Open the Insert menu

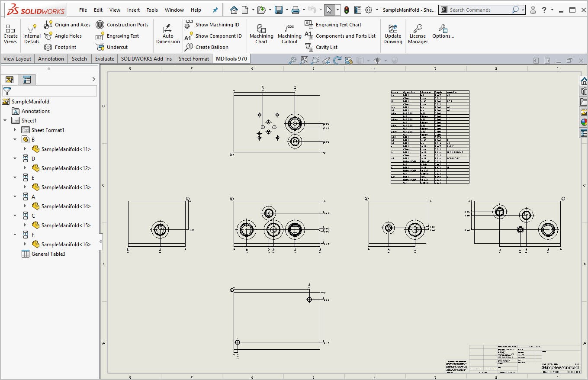pyautogui.click(x=133, y=10)
